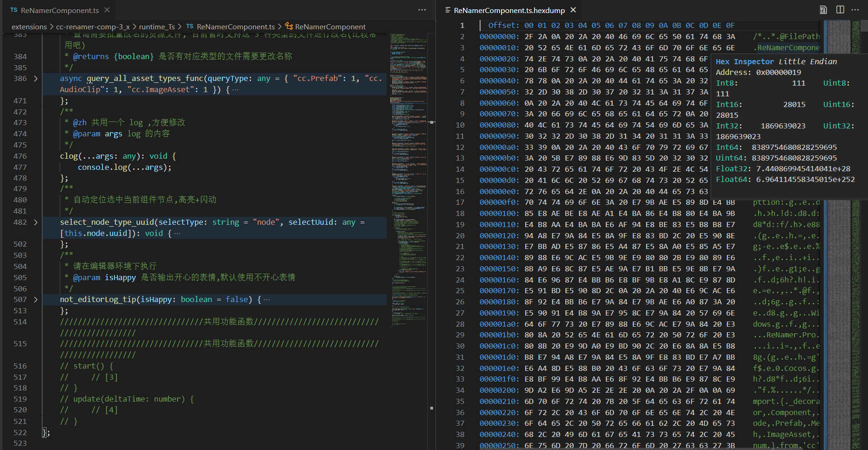The image size is (868, 450).
Task: Click the 'false' default value at line 507
Action: (x=237, y=300)
